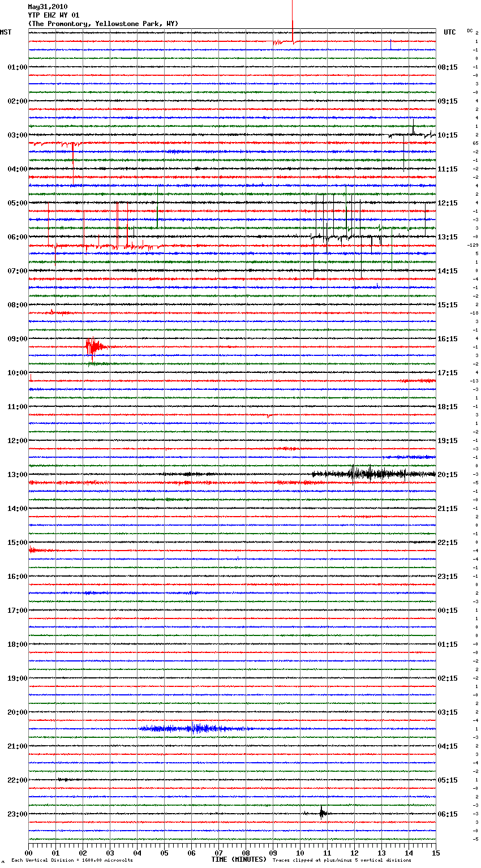Click the minute axis label 00
The height and width of the screenshot is (868, 481).
pyautogui.click(x=28, y=853)
